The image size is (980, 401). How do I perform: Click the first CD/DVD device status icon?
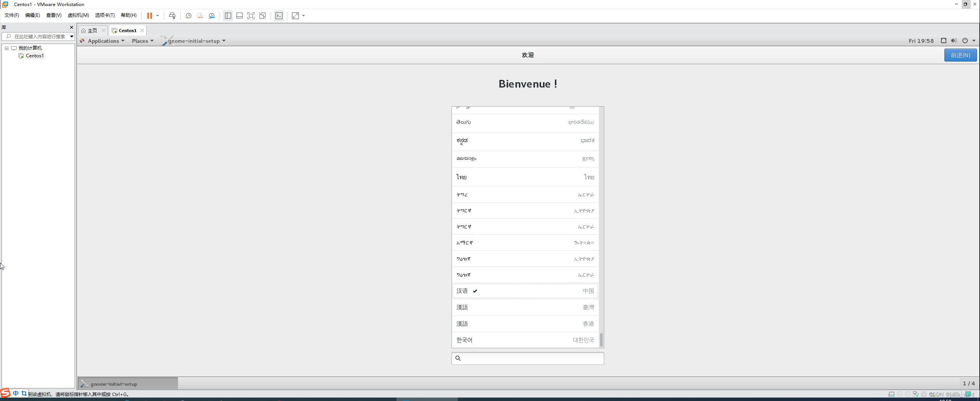[900, 395]
